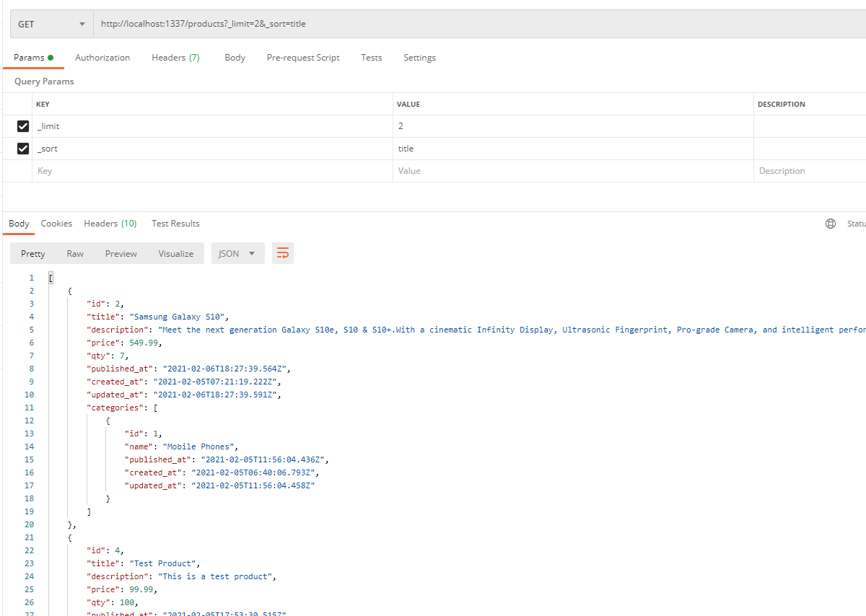Switch response view to Preview

pyautogui.click(x=121, y=253)
